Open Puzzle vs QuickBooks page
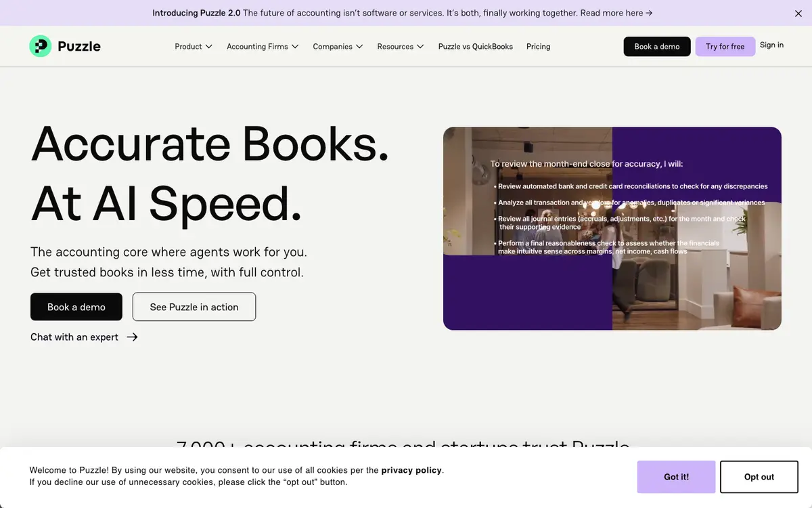The width and height of the screenshot is (812, 508). [476, 47]
